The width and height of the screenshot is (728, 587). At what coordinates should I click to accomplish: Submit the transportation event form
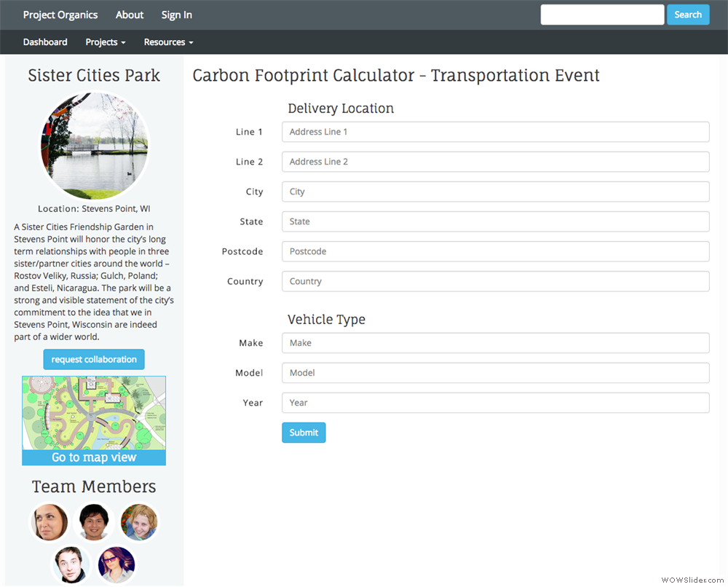click(x=304, y=433)
